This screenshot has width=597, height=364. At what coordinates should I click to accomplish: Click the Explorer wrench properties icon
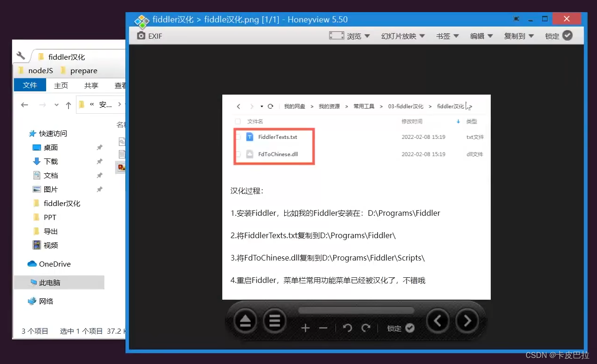[x=21, y=56]
